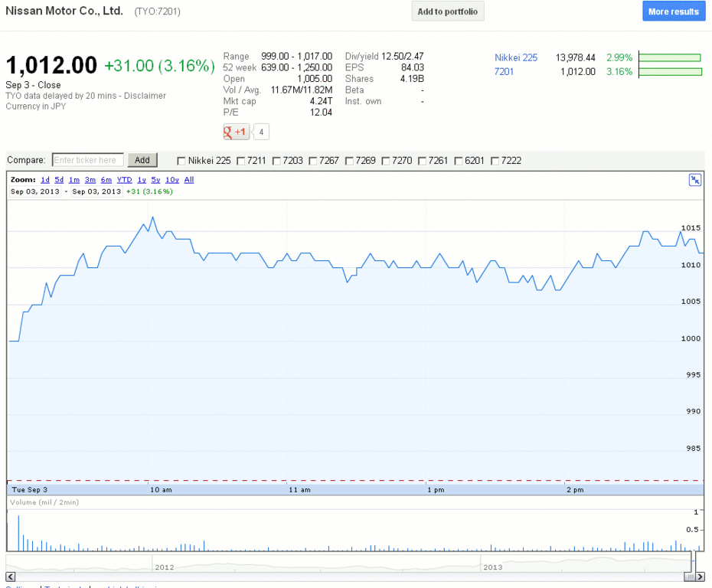Click the EPS value 84.03
This screenshot has height=588, width=712.
pos(413,67)
